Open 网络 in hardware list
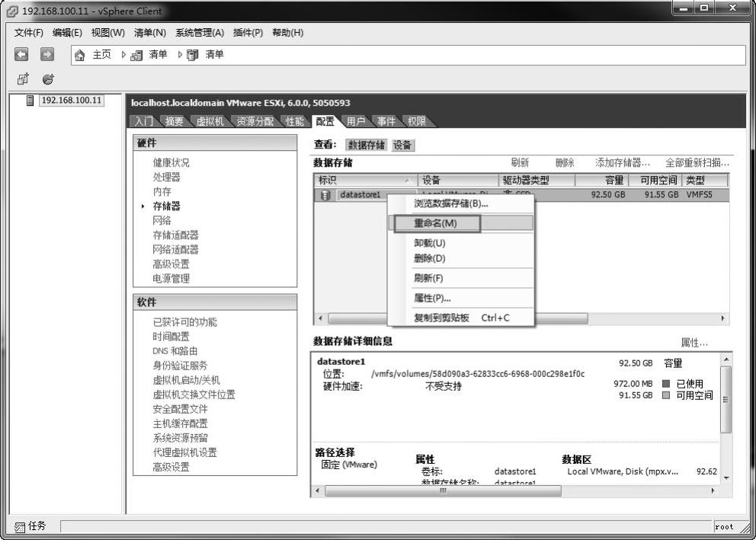The width and height of the screenshot is (756, 540). tap(162, 220)
